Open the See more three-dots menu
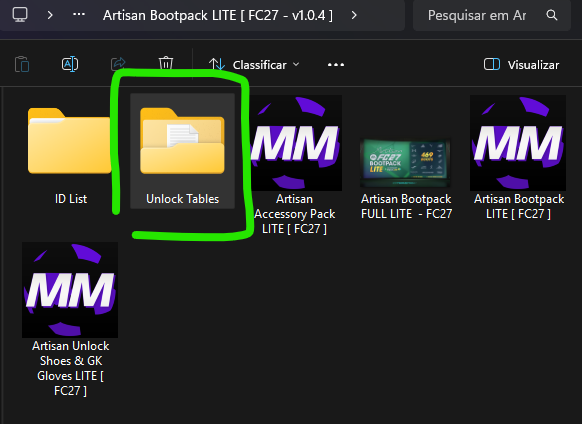This screenshot has height=424, width=582. pyautogui.click(x=336, y=65)
